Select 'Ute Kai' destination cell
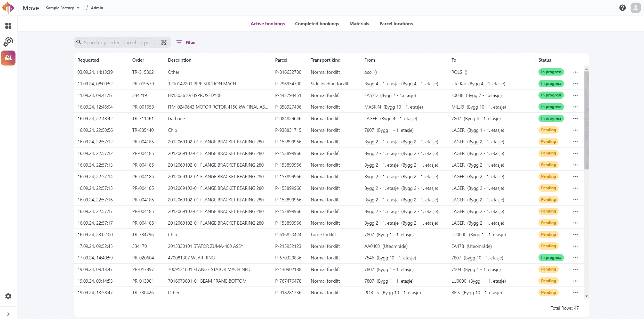The image size is (644, 319). pyautogui.click(x=478, y=84)
